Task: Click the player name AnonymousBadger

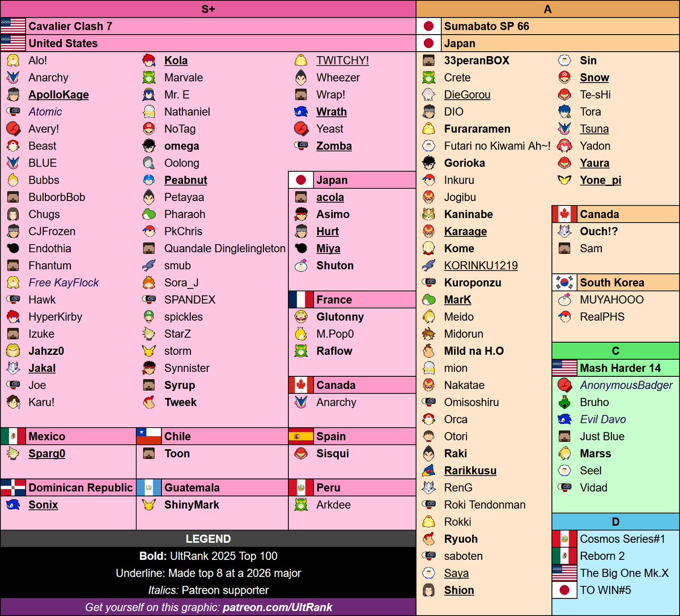Action: [626, 385]
